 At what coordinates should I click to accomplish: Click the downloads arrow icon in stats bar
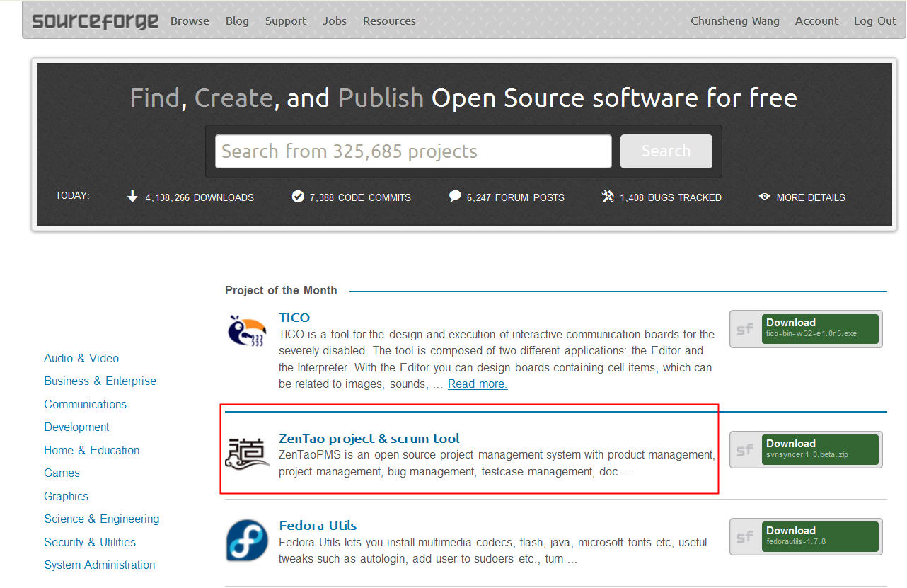[132, 197]
